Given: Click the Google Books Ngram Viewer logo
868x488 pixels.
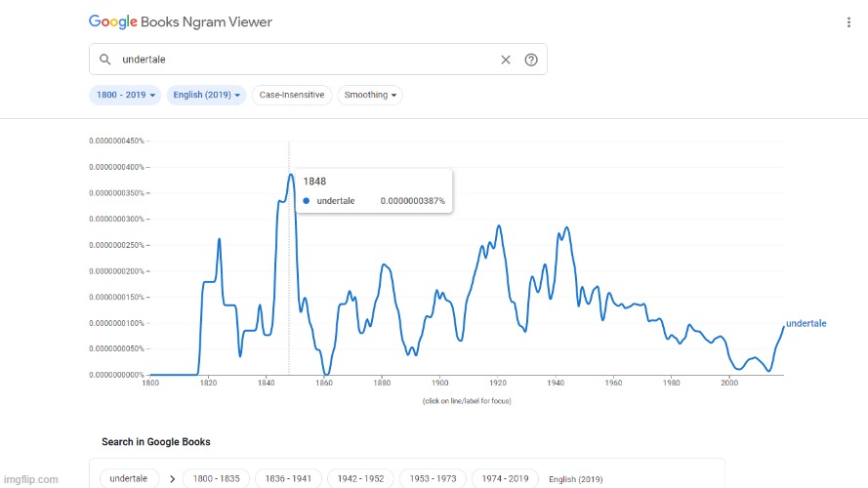Looking at the screenshot, I should click(x=181, y=22).
